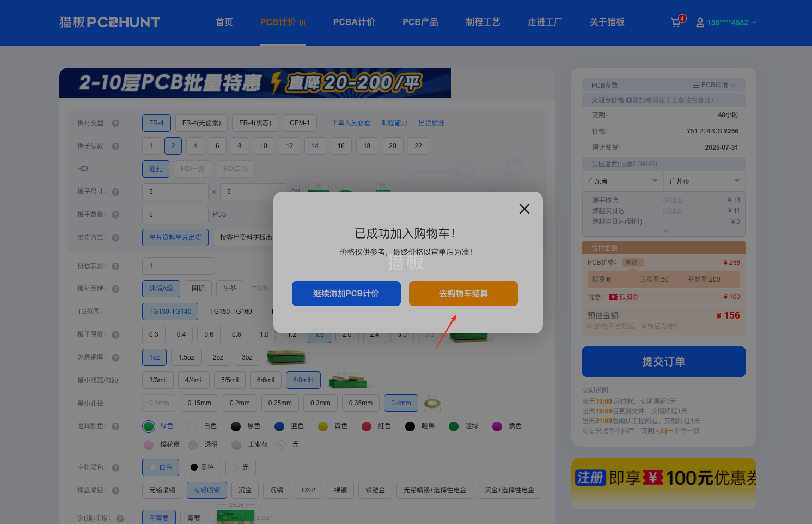The height and width of the screenshot is (524, 812).
Task: Click the help icon beside 板材类型
Action: click(x=115, y=123)
